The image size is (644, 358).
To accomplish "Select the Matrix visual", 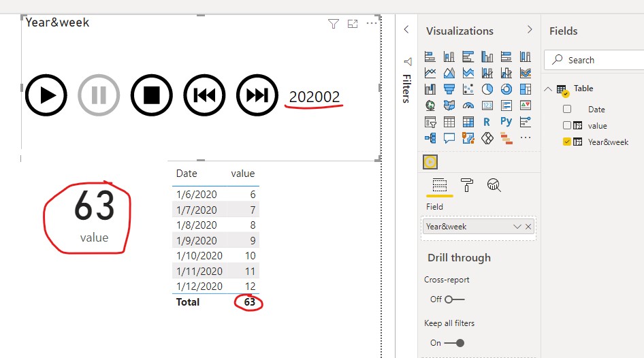I will 468,122.
